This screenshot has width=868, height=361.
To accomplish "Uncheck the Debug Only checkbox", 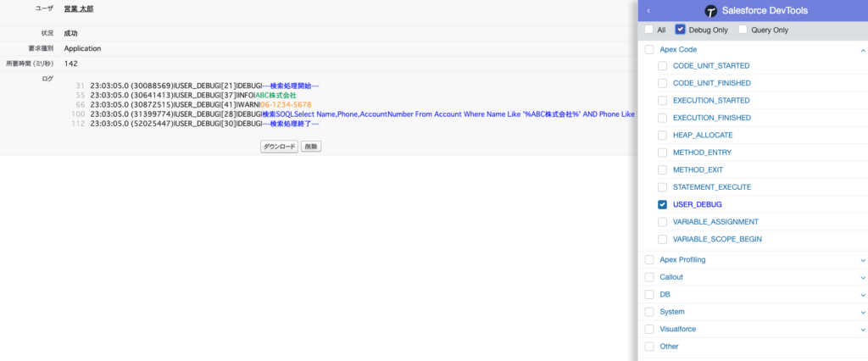I will pos(681,30).
